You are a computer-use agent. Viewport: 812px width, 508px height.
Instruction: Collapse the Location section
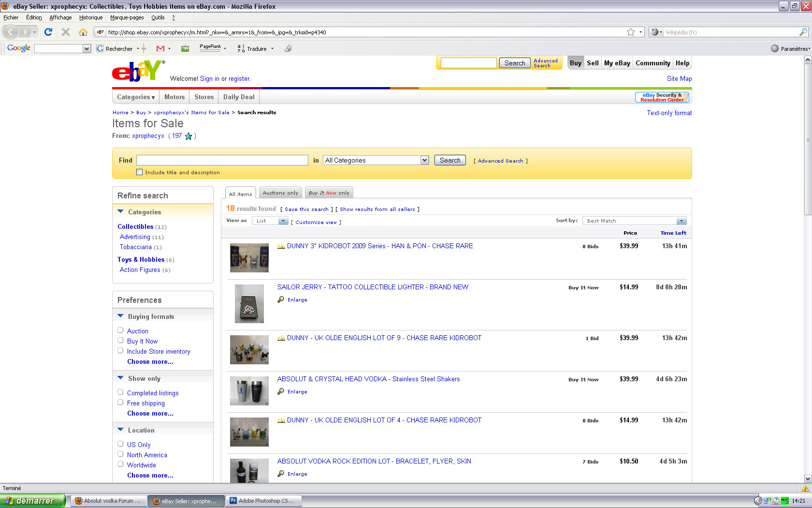point(120,430)
